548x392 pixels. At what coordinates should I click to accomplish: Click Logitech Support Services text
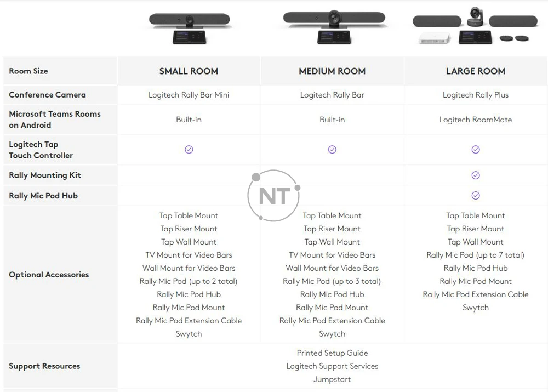[x=332, y=366]
